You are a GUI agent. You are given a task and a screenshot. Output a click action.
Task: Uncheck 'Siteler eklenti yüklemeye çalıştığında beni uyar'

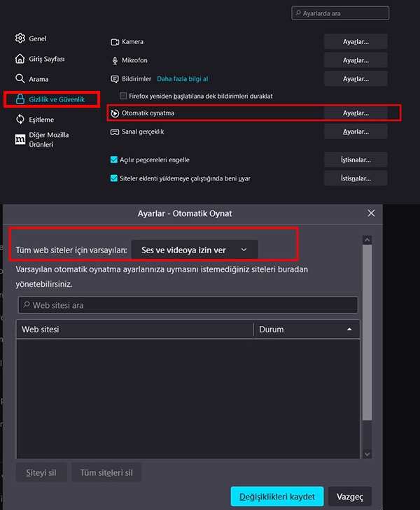pyautogui.click(x=114, y=178)
